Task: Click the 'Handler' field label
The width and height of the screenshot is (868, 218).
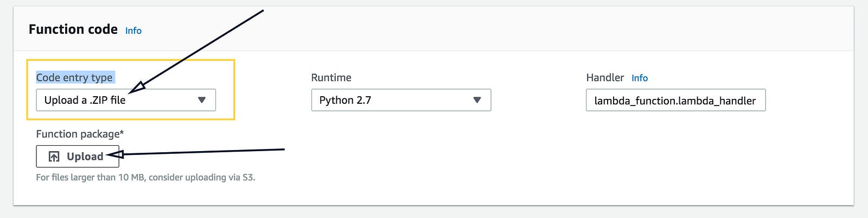Action: tap(605, 78)
